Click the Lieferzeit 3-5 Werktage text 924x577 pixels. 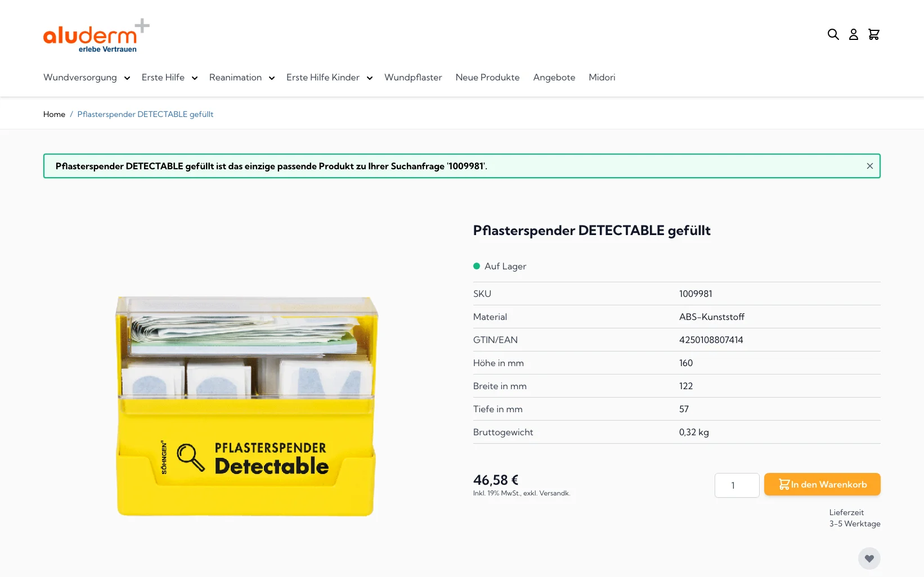pos(855,518)
